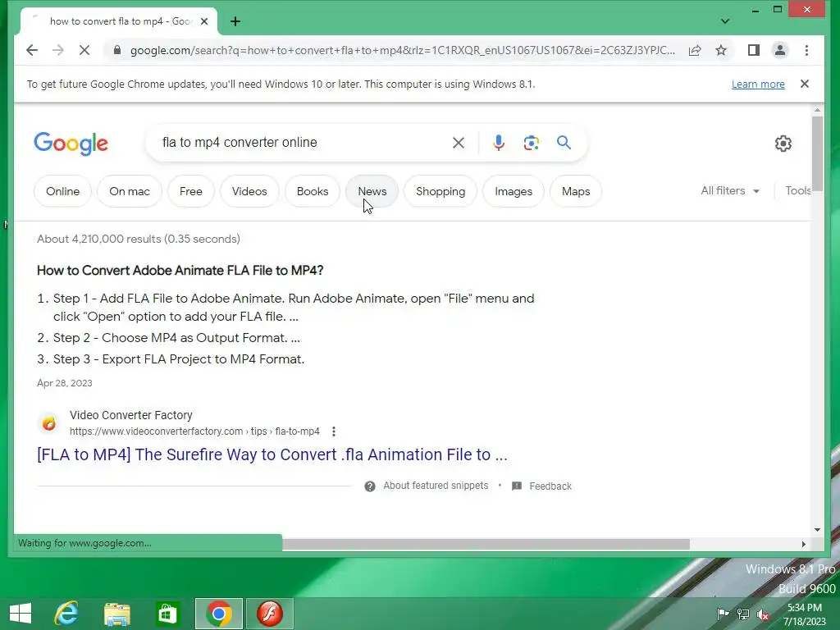Filter results by Online

(x=62, y=191)
